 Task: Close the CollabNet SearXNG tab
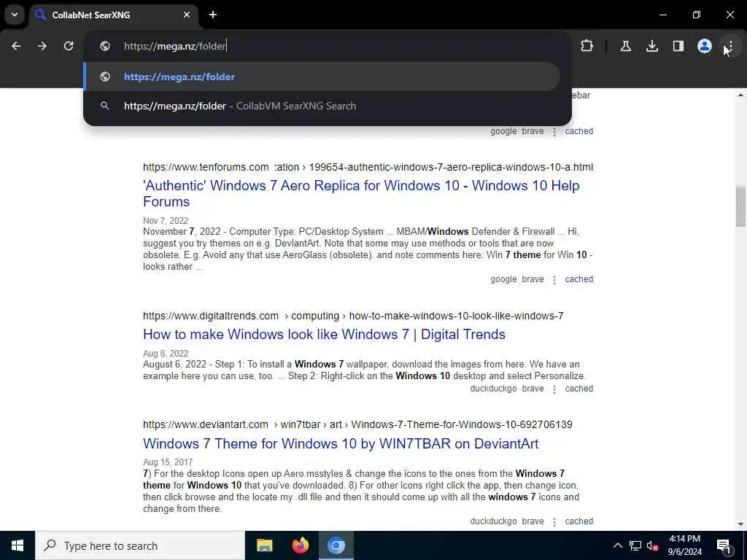187,15
